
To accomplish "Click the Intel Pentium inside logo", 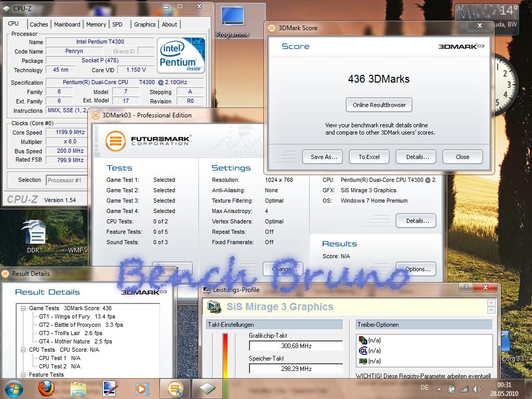I will pyautogui.click(x=181, y=55).
